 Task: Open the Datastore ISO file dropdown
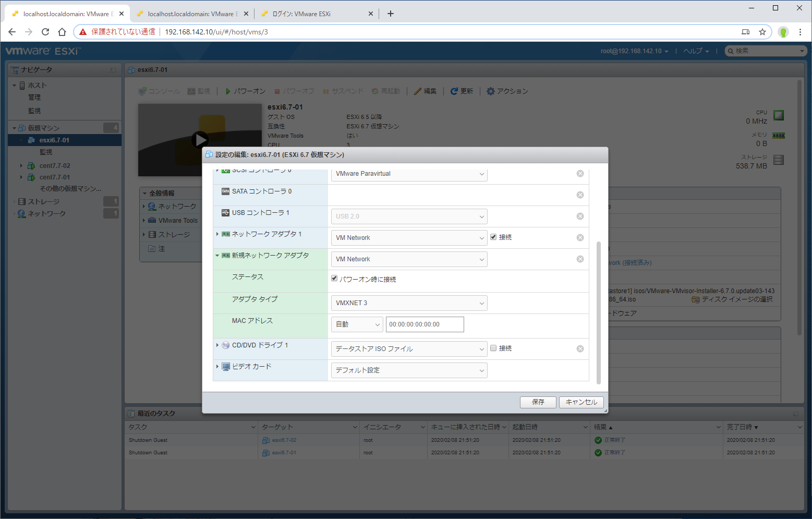click(x=409, y=349)
